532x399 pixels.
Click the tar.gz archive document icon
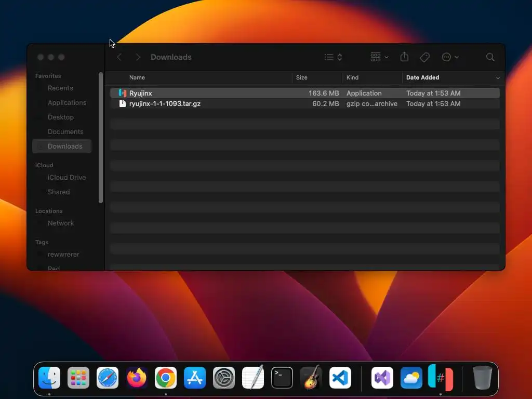(123, 103)
